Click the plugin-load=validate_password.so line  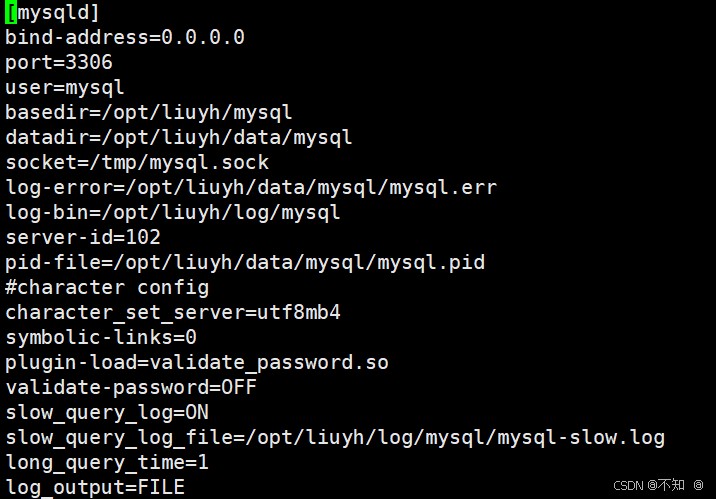[x=196, y=362]
